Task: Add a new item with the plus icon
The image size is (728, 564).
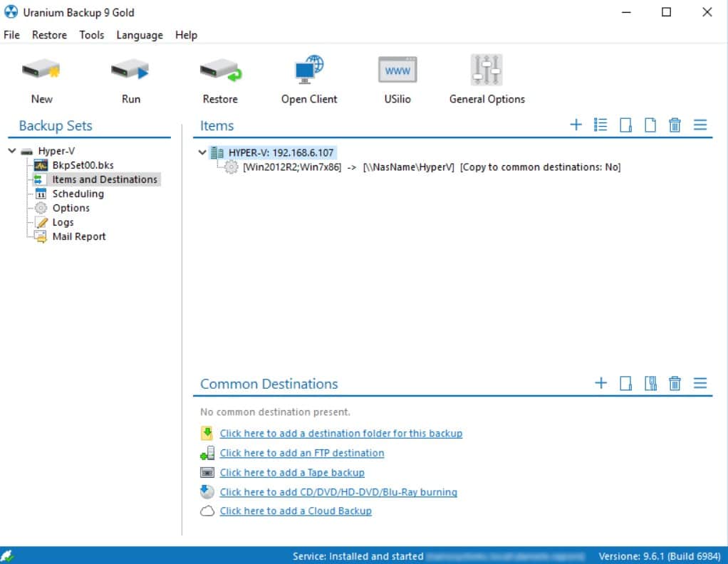Action: (x=576, y=125)
